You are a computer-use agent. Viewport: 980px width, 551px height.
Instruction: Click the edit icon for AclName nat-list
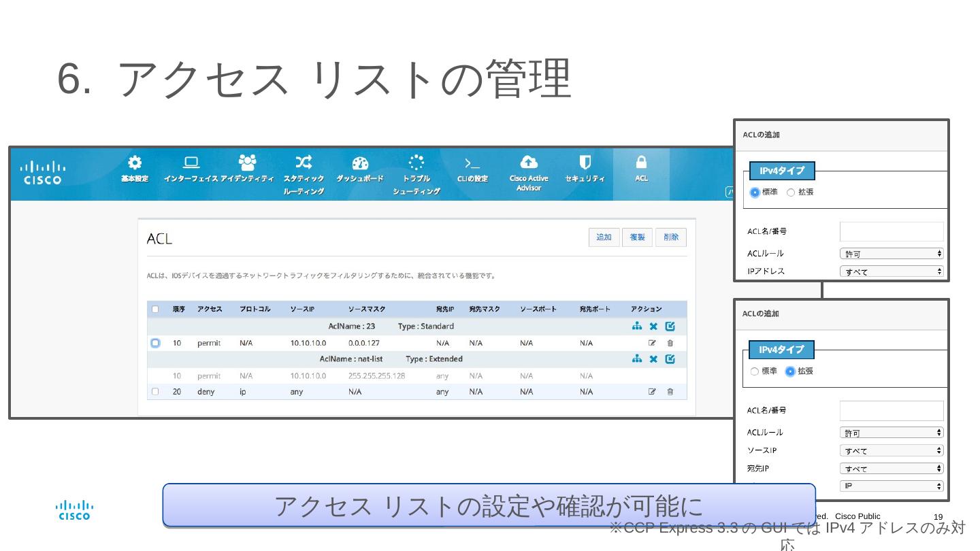tap(670, 359)
